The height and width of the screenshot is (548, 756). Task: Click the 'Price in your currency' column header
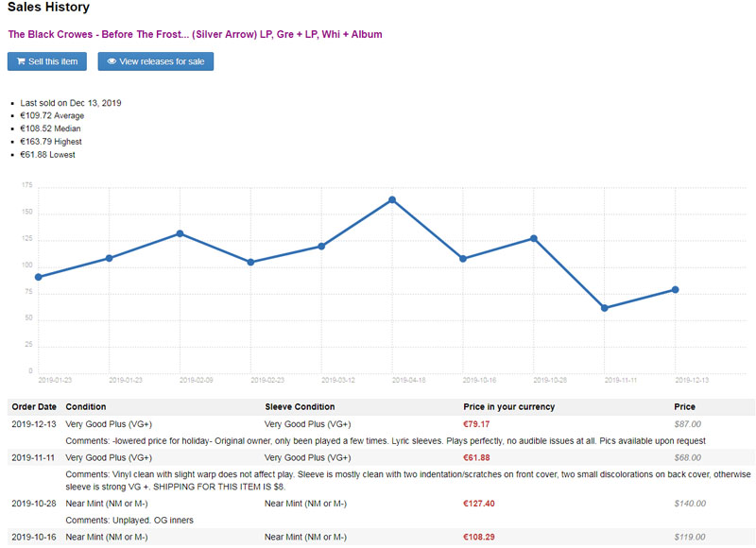509,407
